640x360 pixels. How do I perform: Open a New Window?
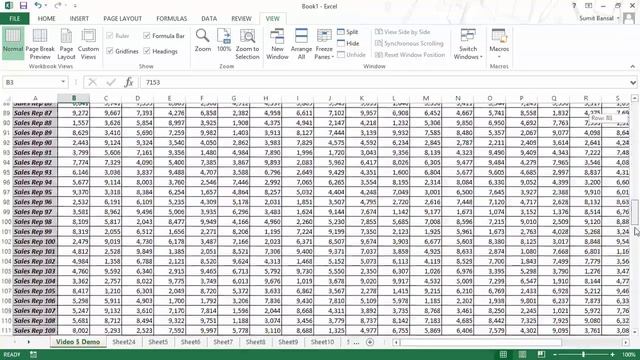coord(277,44)
